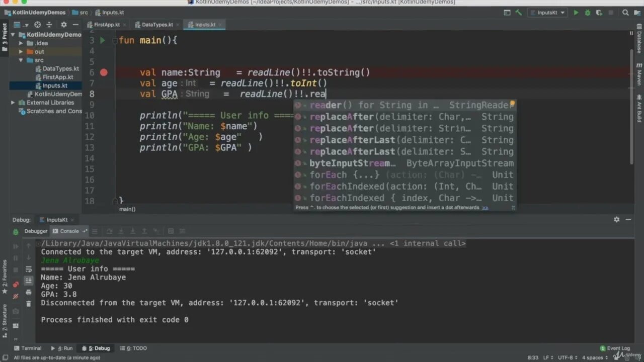Viewport: 644px width, 362px height.
Task: Expand the out folder
Action: click(x=22, y=52)
